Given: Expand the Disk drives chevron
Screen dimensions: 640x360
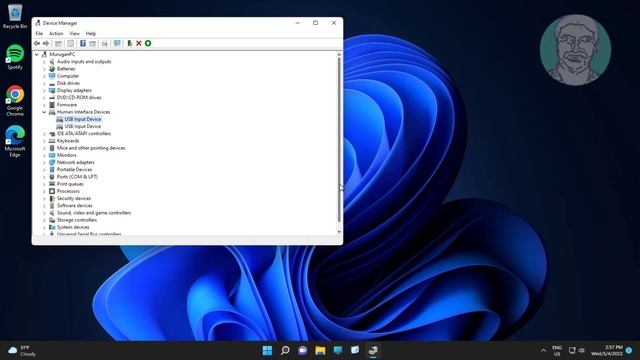Looking at the screenshot, I should click(x=44, y=83).
